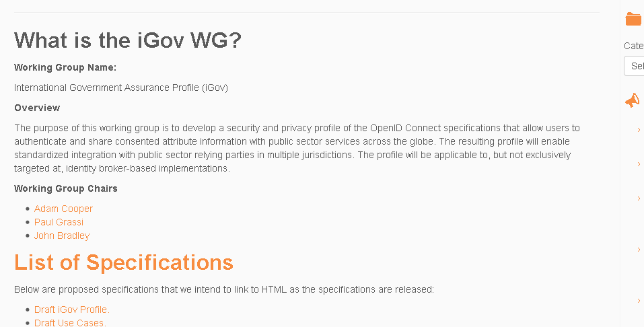The image size is (644, 327).
Task: Click the International Government Assurance Profile text
Action: (x=120, y=87)
